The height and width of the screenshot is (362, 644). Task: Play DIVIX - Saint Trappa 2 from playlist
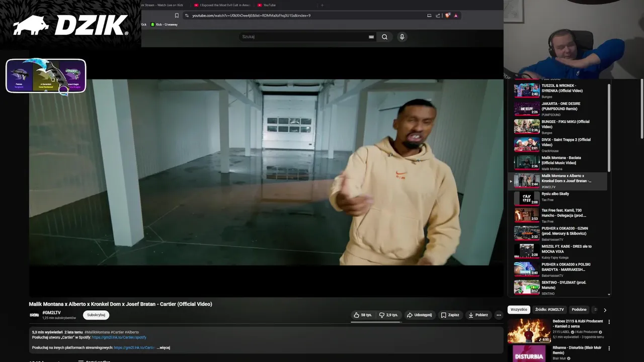[560, 145]
